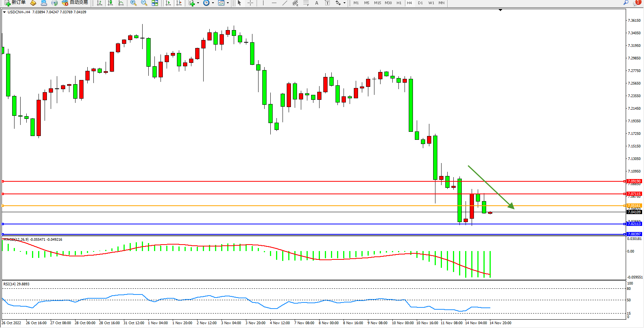Toggle AutoTrading (自动交易) button
644x328 pixels.
coord(75,3)
